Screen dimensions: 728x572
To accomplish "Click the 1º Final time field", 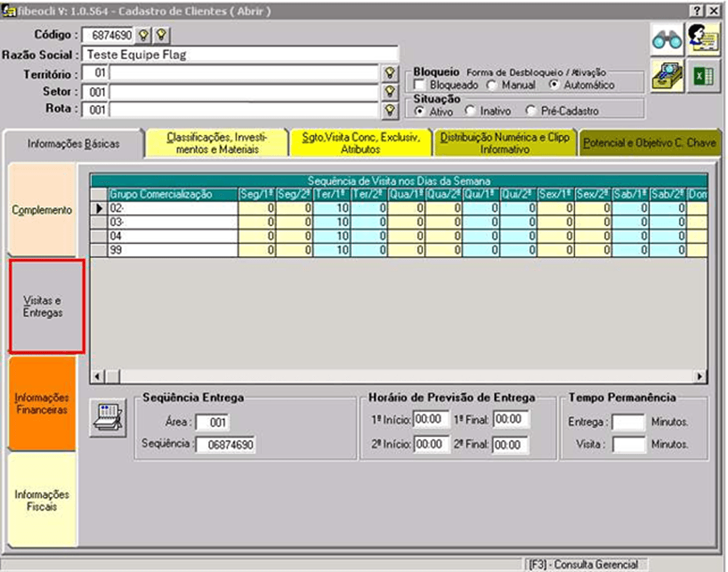I will [x=511, y=419].
